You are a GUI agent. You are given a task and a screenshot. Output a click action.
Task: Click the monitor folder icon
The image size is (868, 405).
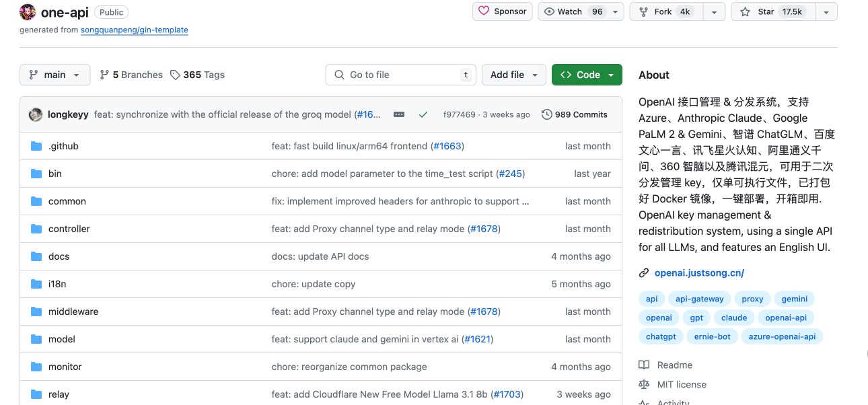(x=36, y=367)
